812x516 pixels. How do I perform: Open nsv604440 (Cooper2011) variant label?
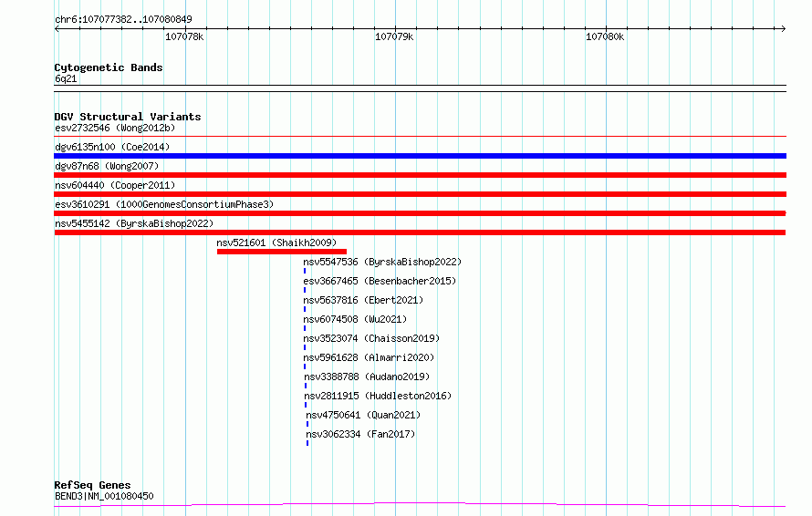coord(115,185)
